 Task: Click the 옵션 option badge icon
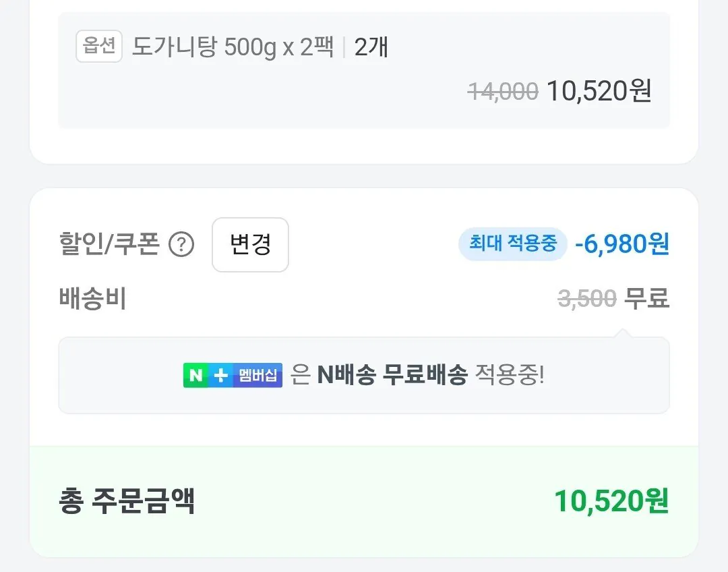(98, 46)
